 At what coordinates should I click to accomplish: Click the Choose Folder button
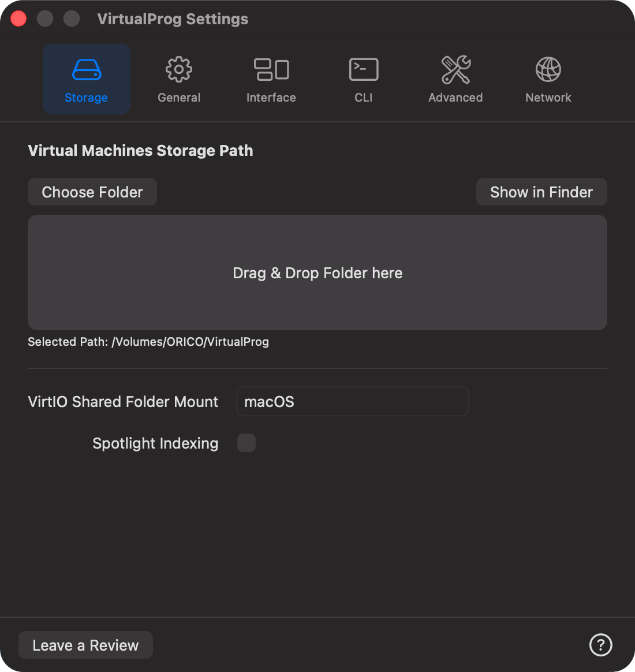tap(92, 192)
